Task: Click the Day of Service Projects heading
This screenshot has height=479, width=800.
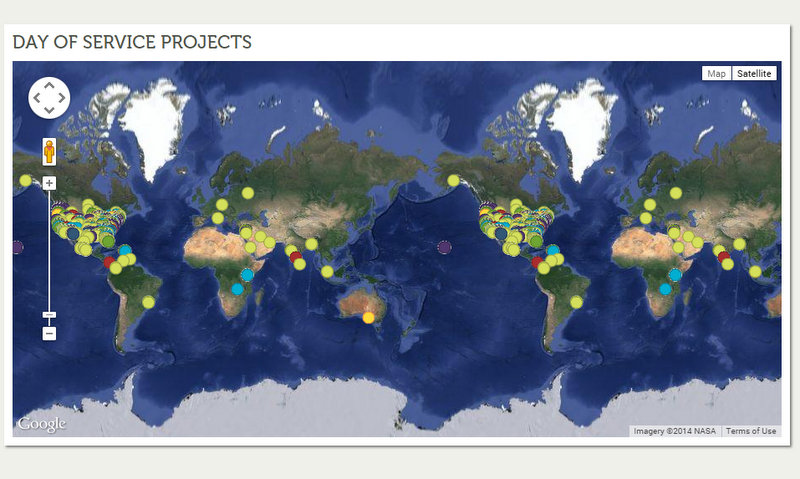Action: [x=132, y=42]
